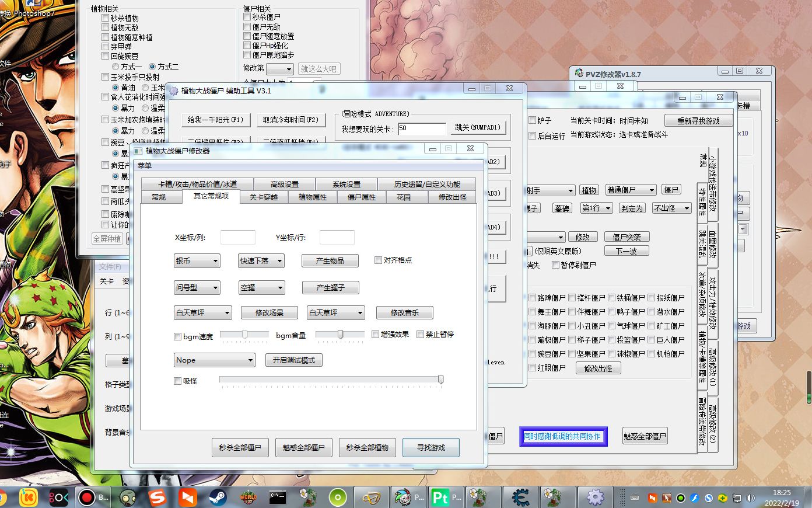Open the volume speaker tray icon

[750, 498]
